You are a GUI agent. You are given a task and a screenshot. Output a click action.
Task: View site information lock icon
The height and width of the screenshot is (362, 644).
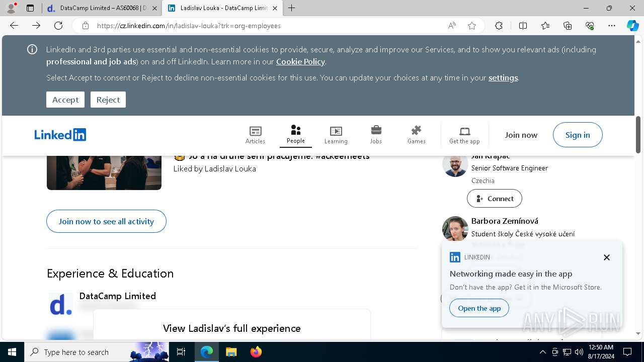click(86, 26)
